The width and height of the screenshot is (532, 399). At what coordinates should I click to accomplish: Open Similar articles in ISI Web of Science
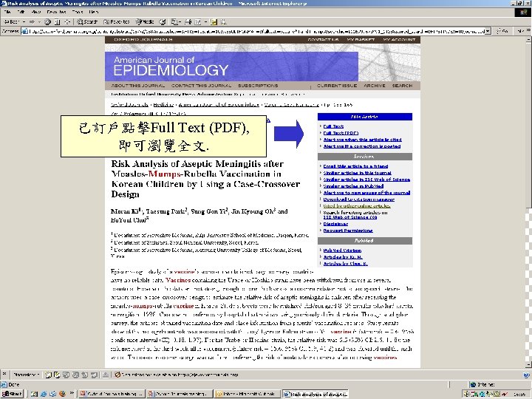366,180
